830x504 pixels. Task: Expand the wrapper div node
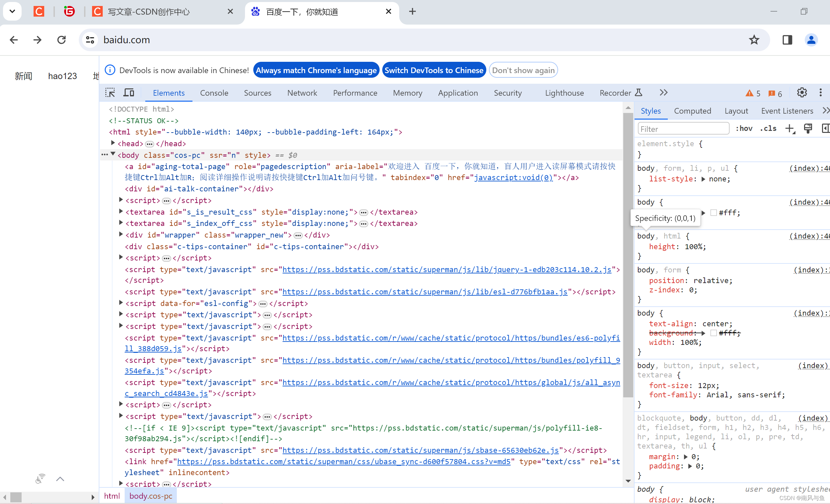point(121,234)
